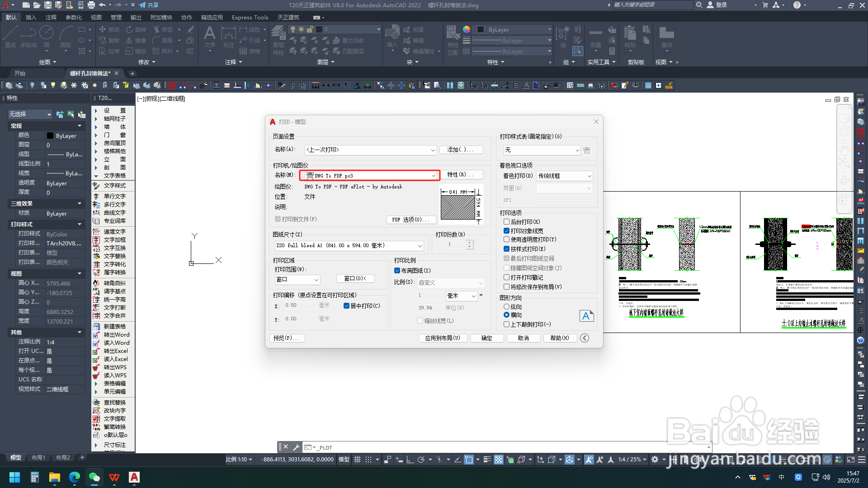The image size is (868, 488).
Task: Toggle the 后台打印 checkbox
Action: (506, 222)
